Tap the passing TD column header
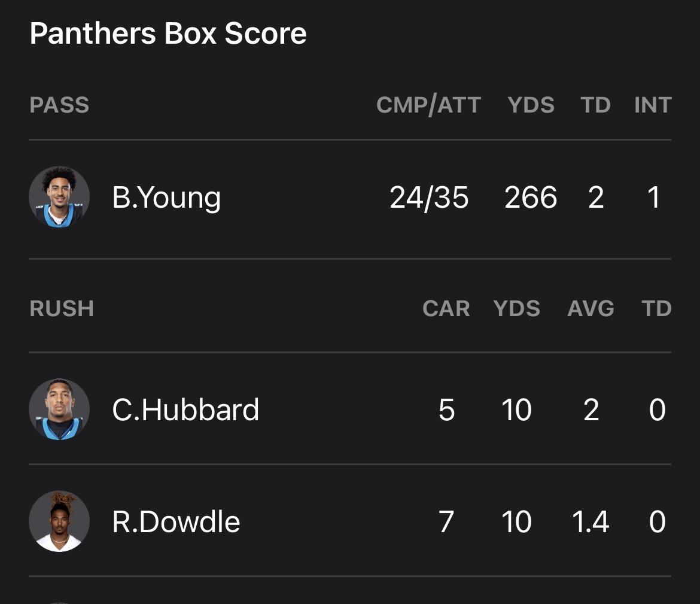This screenshot has width=700, height=604. [595, 105]
